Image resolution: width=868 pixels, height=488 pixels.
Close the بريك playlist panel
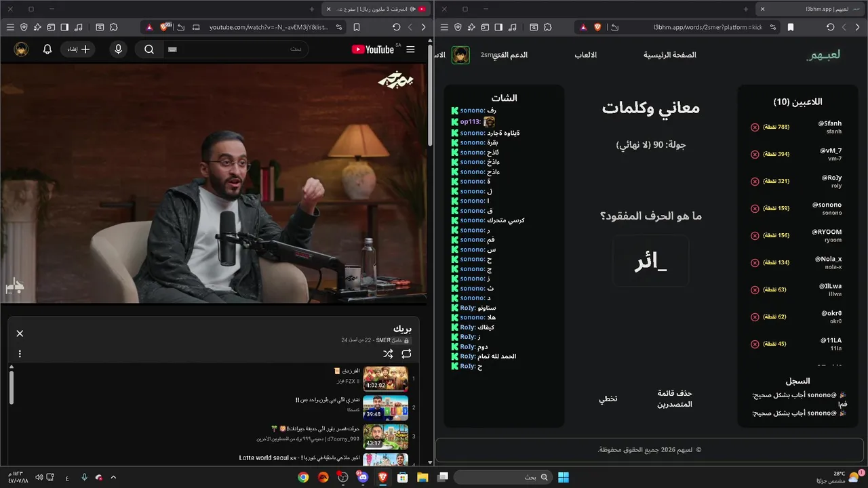pyautogui.click(x=20, y=333)
